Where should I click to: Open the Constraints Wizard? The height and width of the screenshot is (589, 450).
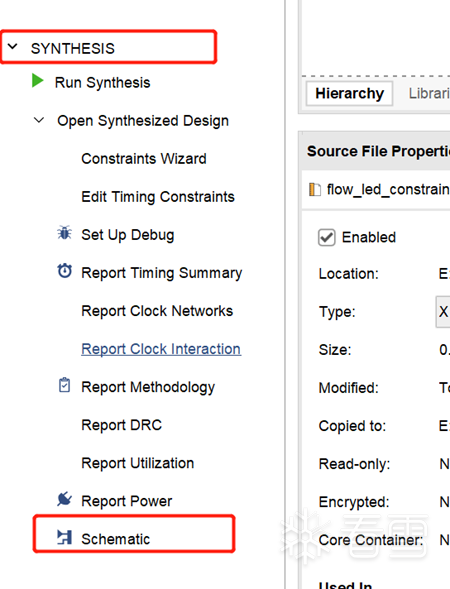(144, 159)
